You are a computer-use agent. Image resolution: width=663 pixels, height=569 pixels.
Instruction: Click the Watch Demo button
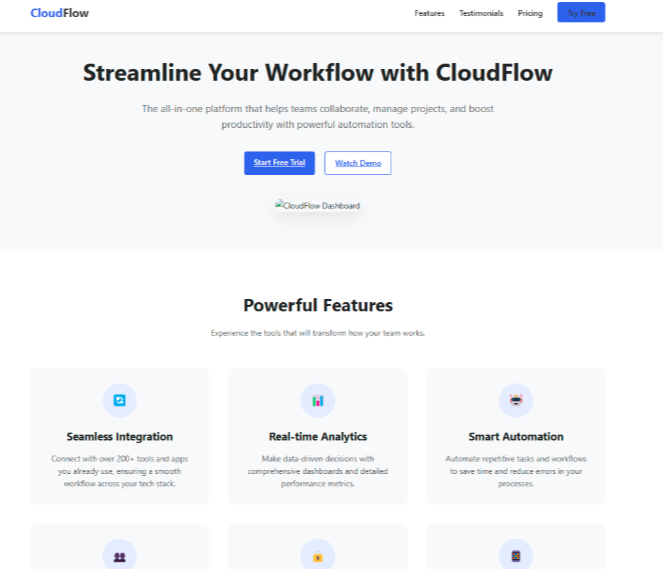coord(357,163)
